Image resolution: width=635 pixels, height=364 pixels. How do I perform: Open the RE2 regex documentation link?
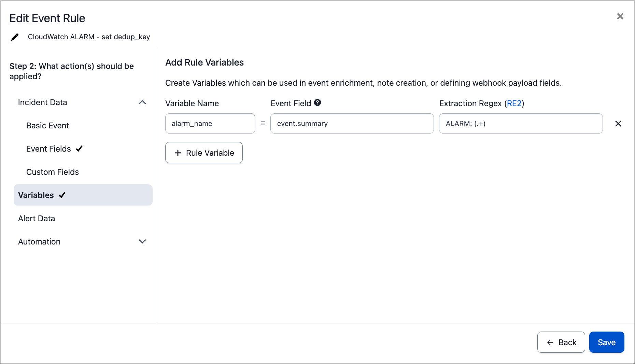click(514, 103)
